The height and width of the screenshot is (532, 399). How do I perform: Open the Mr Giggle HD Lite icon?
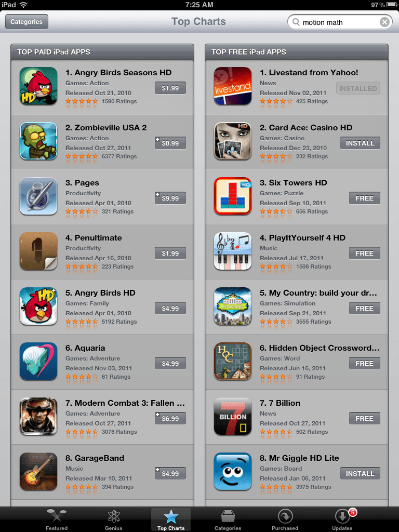tap(233, 471)
